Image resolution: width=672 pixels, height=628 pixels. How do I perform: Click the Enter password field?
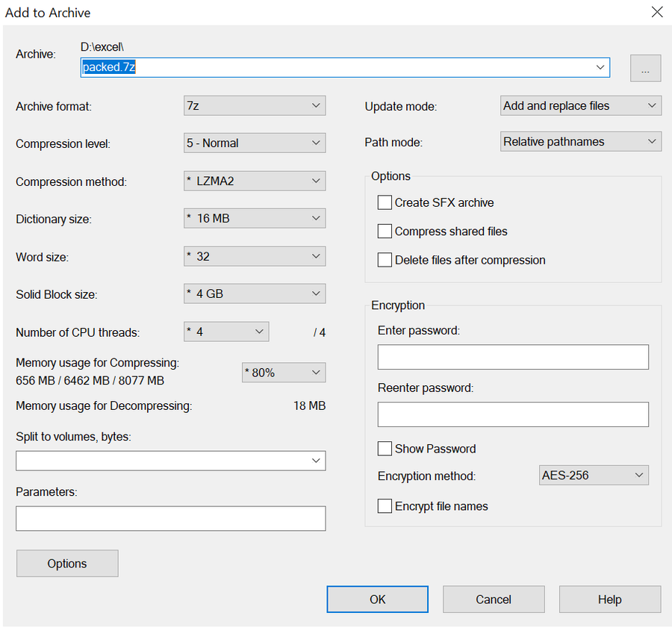pos(513,357)
